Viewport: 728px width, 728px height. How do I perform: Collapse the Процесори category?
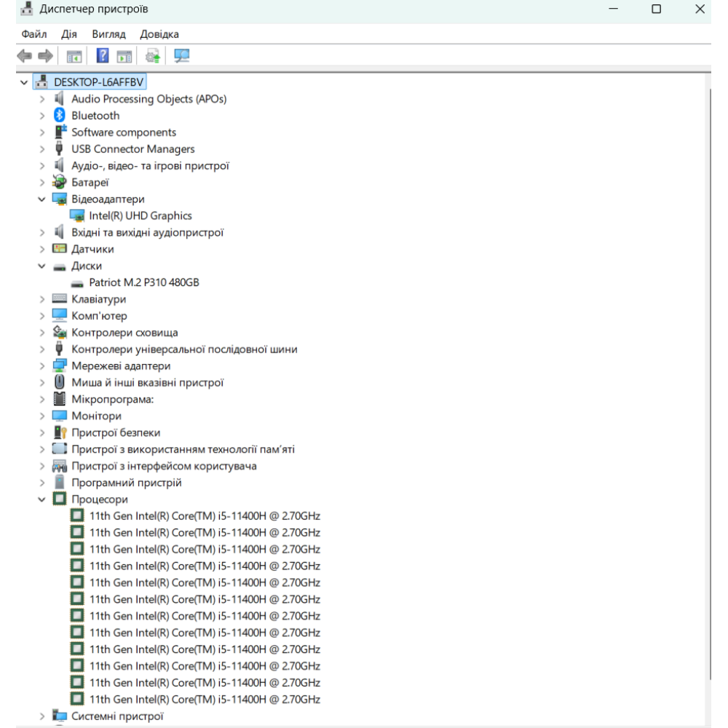pos(42,500)
